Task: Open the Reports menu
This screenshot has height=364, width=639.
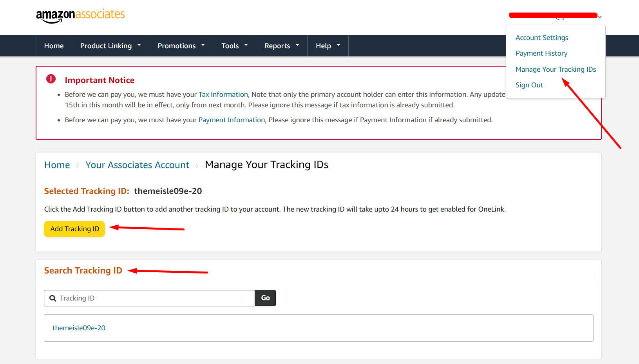Action: [x=281, y=46]
